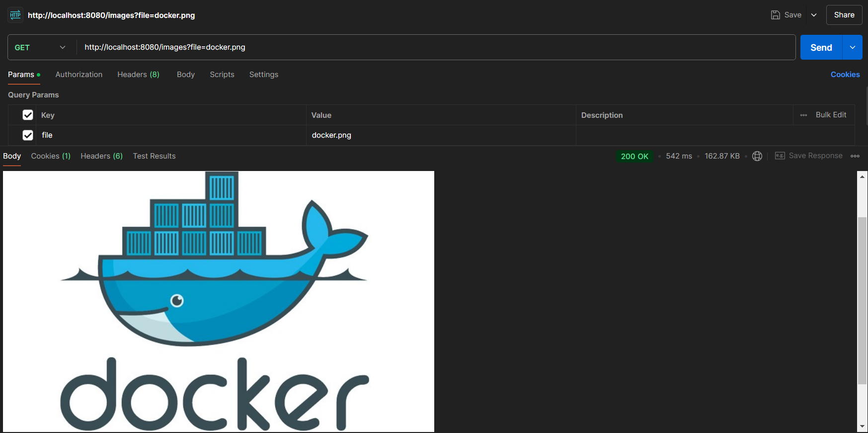Expand the Send button options arrow
Viewport: 868px width, 433px height.
(x=853, y=47)
